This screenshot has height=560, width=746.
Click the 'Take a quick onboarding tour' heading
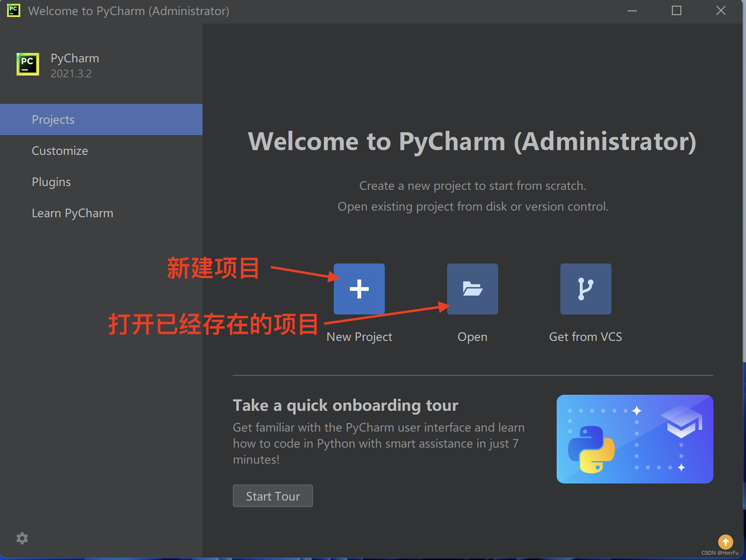[346, 405]
